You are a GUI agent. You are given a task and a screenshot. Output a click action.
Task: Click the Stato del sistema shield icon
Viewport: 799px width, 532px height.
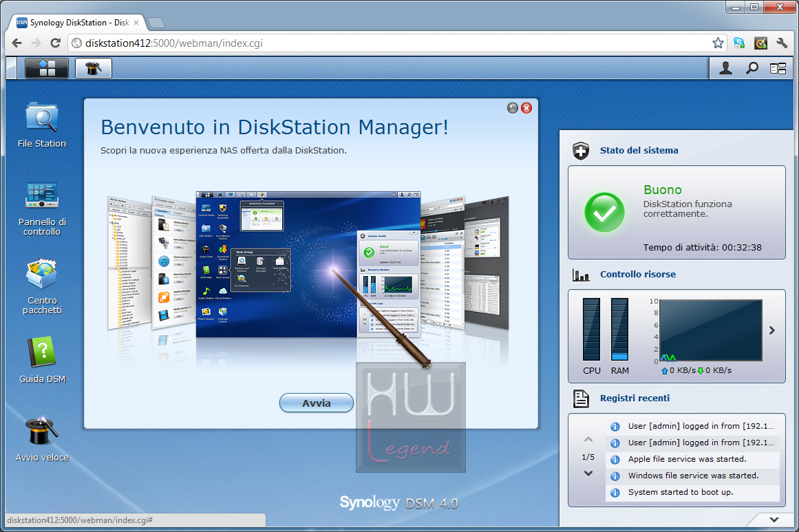click(x=581, y=151)
